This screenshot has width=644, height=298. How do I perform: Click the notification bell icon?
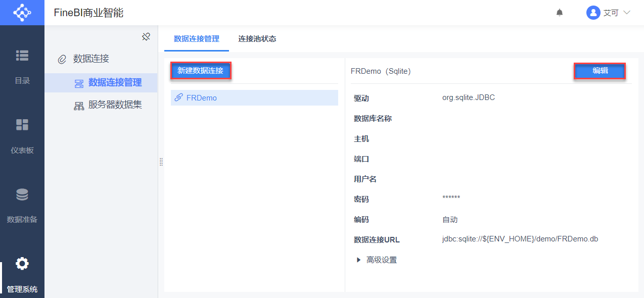pos(560,13)
